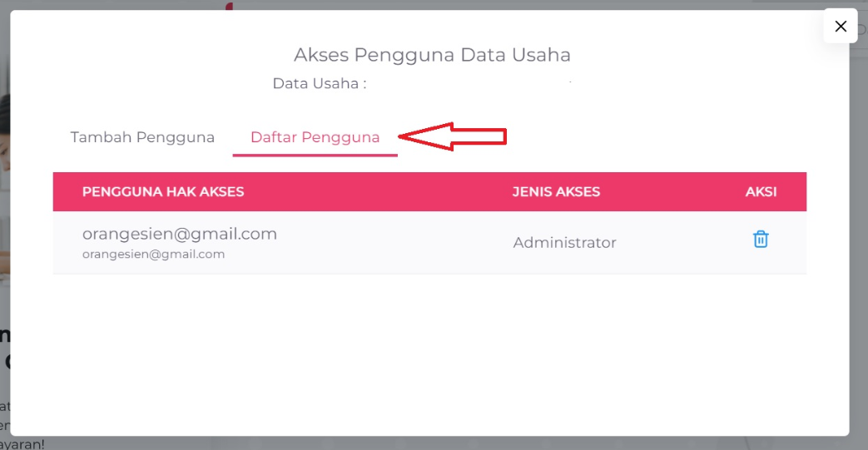Switch to the Tambah Pengguna tab
The width and height of the screenshot is (868, 450).
142,137
